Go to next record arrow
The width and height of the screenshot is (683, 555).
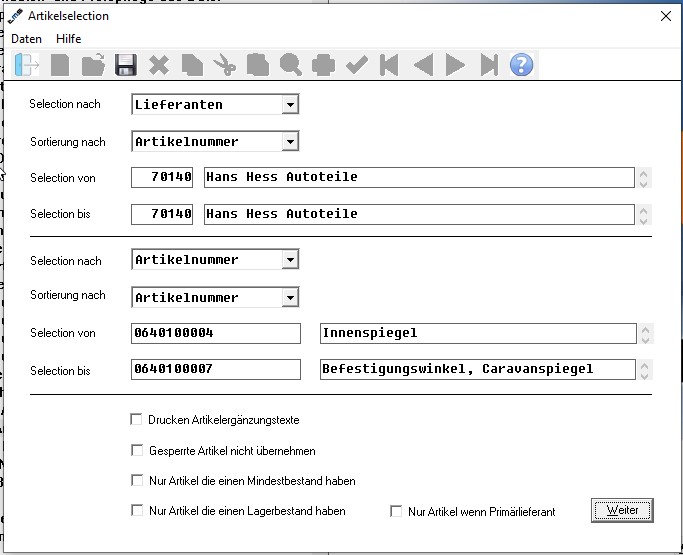pyautogui.click(x=456, y=65)
